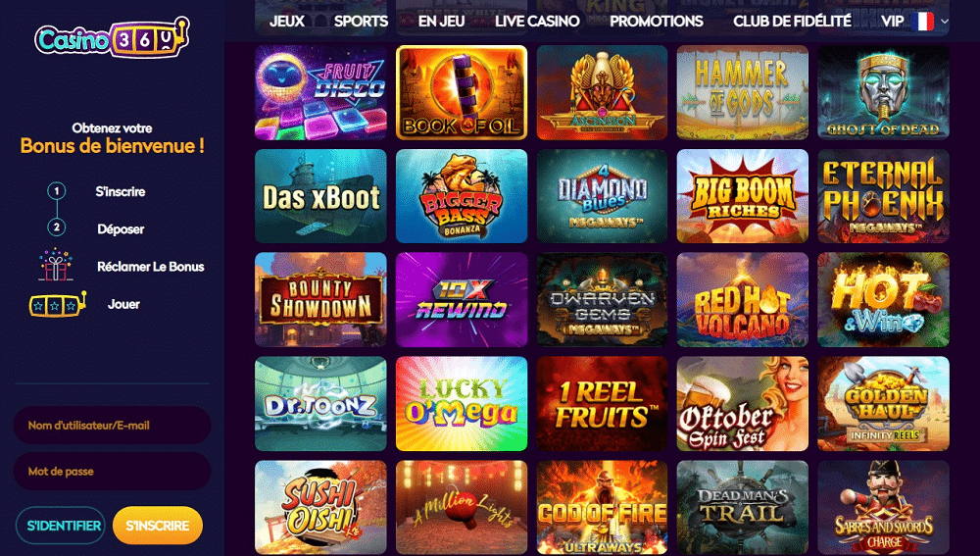This screenshot has width=980, height=556.
Task: Open the JEUX menu item
Action: (287, 22)
